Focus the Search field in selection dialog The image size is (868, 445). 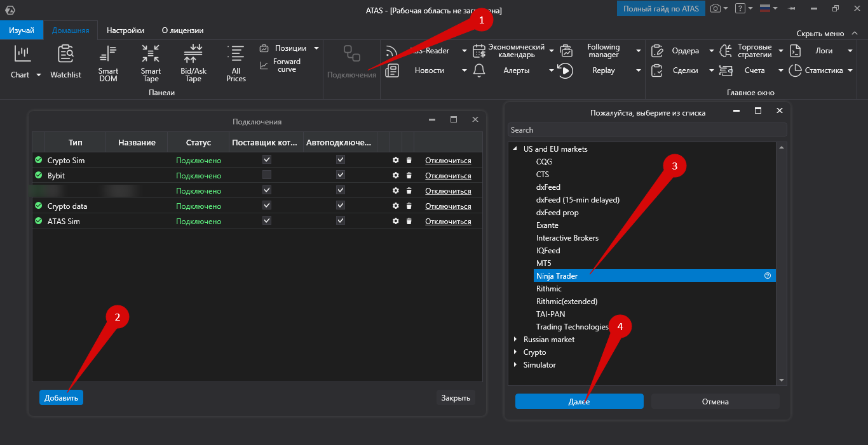click(648, 130)
